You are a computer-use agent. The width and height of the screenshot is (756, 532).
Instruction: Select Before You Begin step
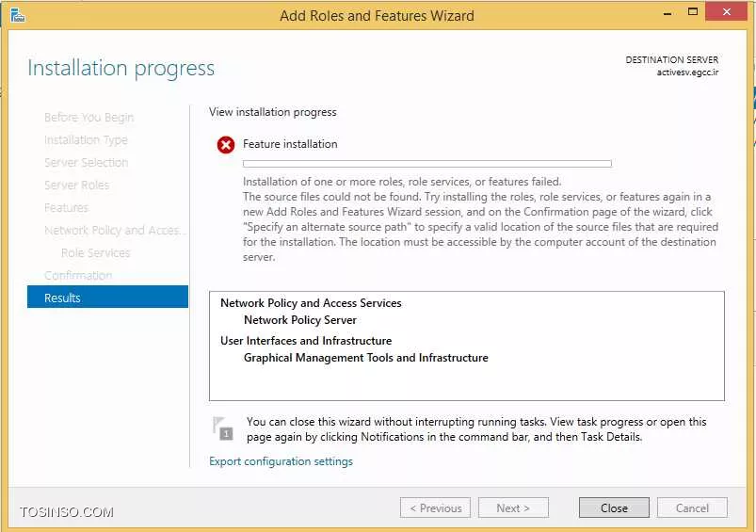pos(88,117)
